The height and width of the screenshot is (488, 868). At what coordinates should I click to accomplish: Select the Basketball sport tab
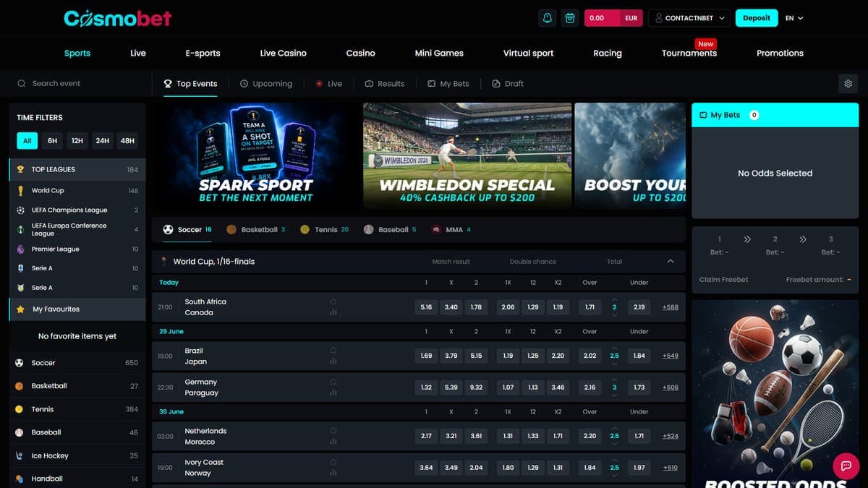[x=256, y=230]
